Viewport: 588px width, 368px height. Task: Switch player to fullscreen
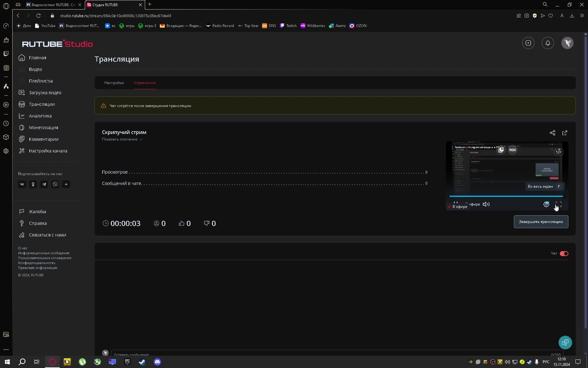558,204
